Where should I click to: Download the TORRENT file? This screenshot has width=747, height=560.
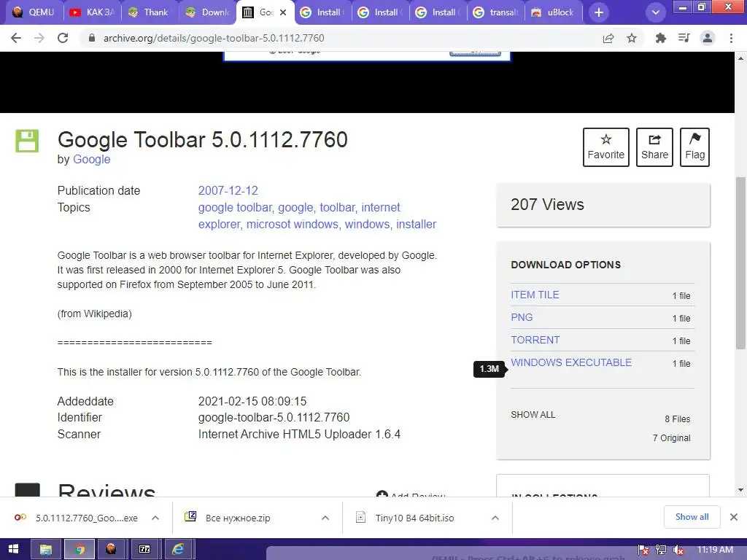(x=535, y=340)
